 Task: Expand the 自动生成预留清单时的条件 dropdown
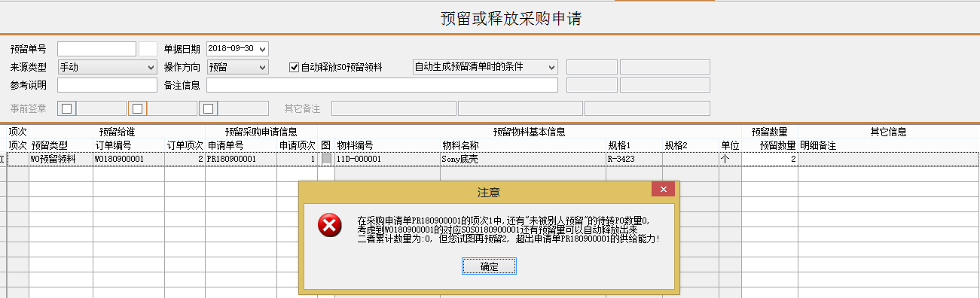551,67
